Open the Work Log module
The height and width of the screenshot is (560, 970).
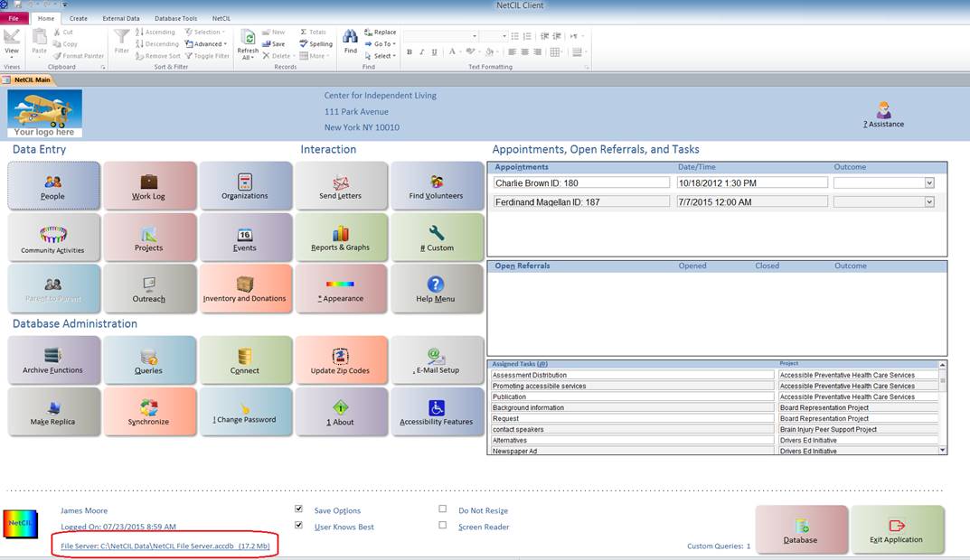pos(149,186)
